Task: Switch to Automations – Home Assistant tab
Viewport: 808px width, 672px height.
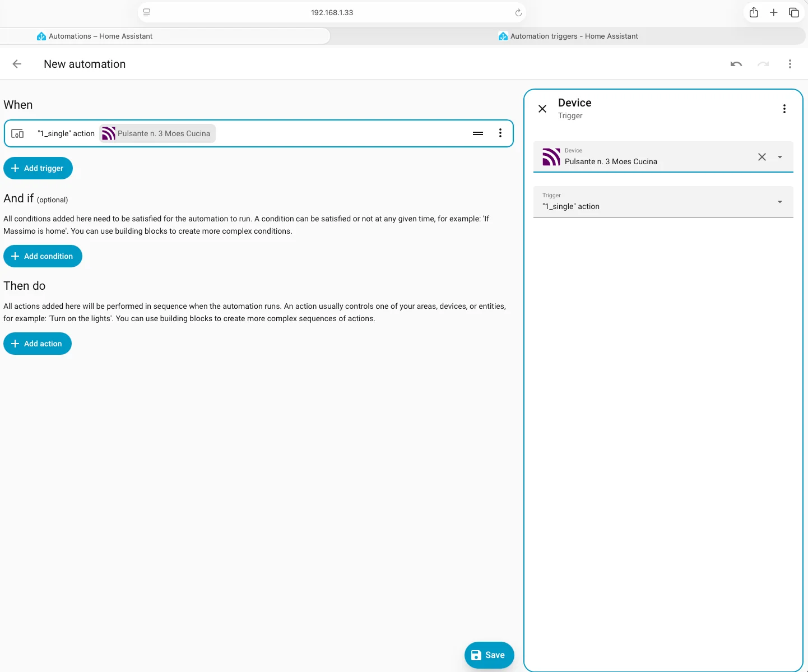Action: click(165, 36)
